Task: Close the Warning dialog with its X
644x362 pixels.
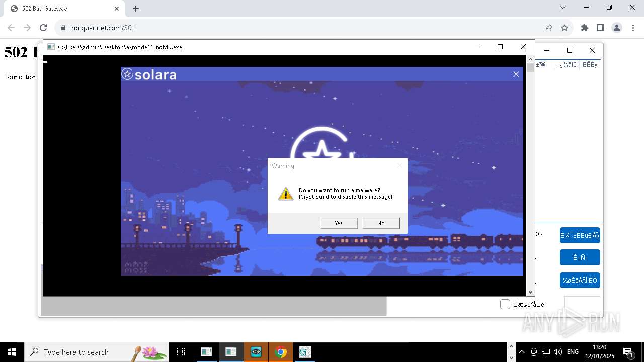Action: (400, 165)
